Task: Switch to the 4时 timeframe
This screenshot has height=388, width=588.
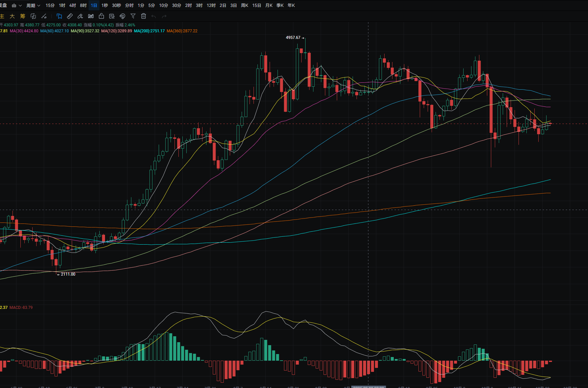Action: pyautogui.click(x=72, y=6)
